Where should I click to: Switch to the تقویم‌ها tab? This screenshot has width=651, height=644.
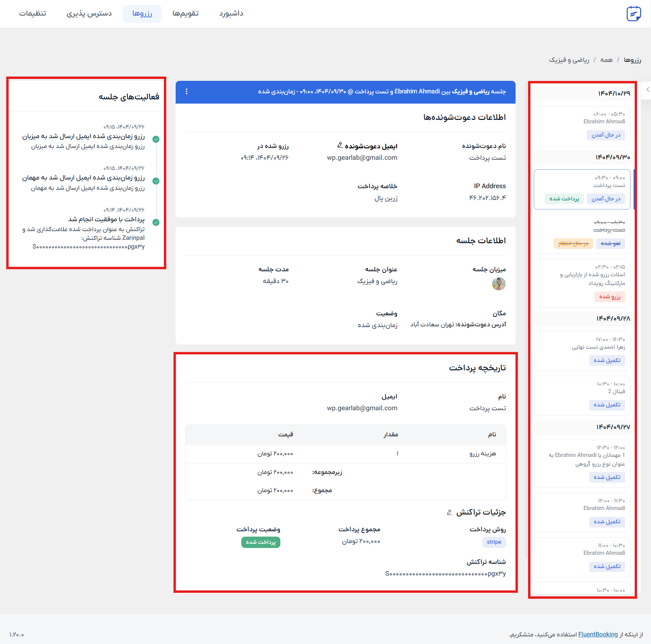186,14
